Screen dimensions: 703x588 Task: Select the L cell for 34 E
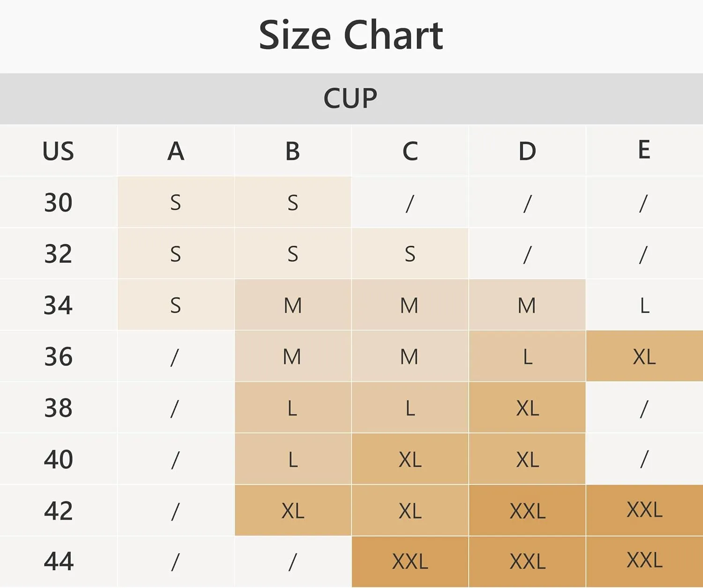[644, 305]
